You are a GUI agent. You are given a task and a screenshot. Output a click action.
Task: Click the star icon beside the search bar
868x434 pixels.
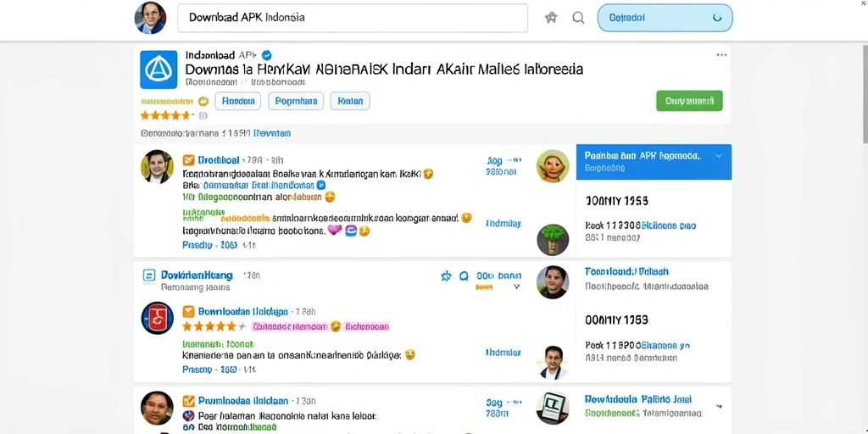tap(551, 18)
